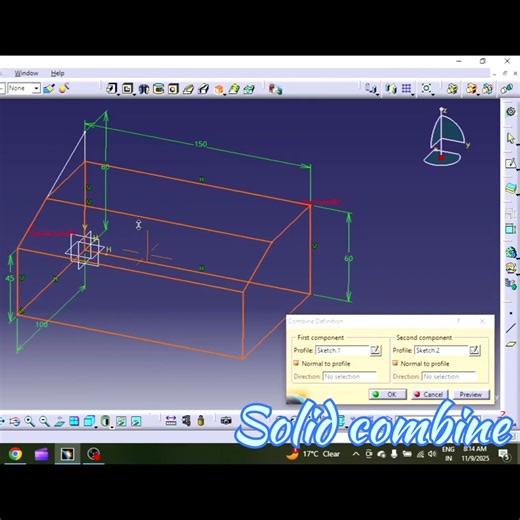Screen dimensions: 520x520
Task: Click the Line tool in right toolbar
Action: (x=511, y=328)
